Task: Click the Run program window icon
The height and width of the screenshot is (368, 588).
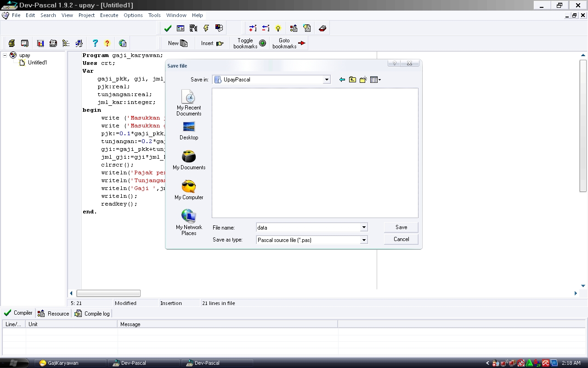Action: click(181, 29)
